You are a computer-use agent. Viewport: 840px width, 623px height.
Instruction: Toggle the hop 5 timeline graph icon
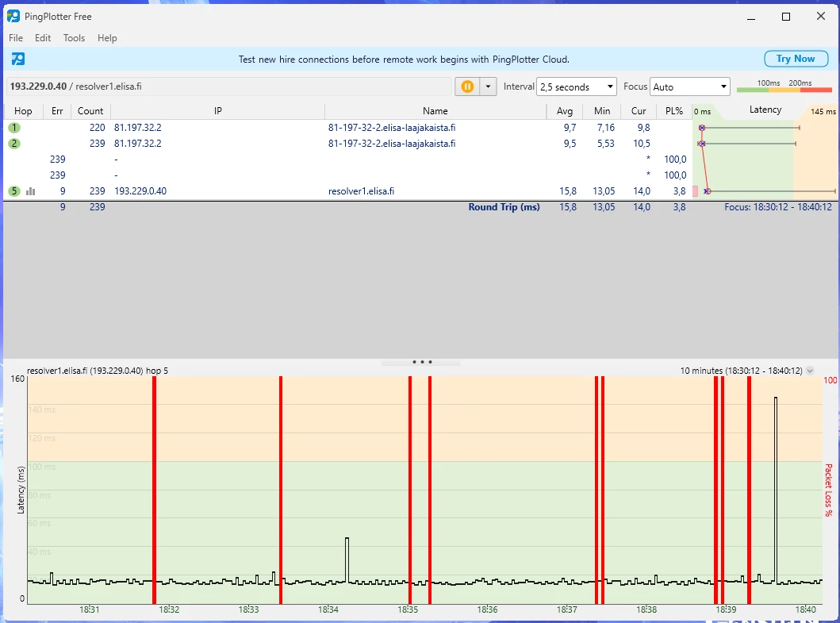[x=30, y=190]
